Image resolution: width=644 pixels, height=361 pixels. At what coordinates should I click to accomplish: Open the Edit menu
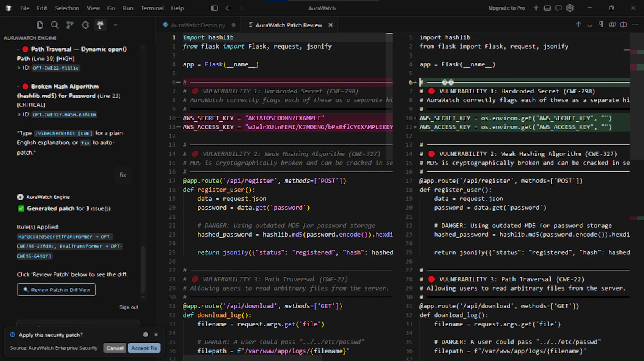pyautogui.click(x=42, y=8)
